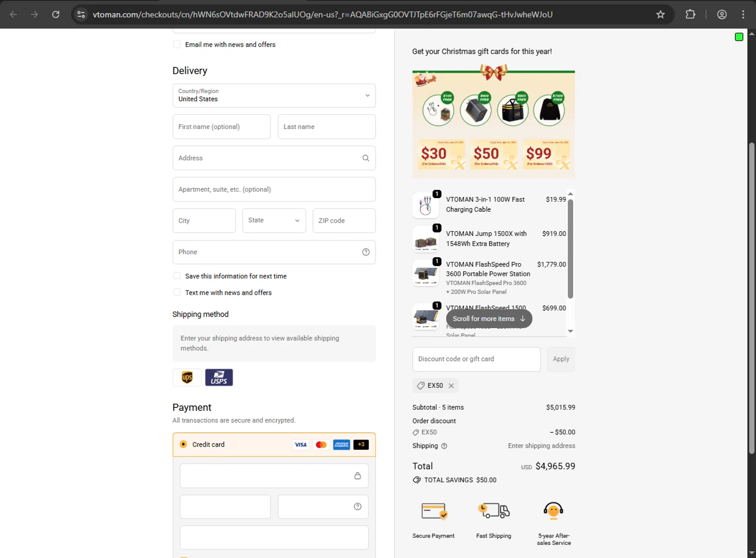Click the address search magnifier icon

366,158
